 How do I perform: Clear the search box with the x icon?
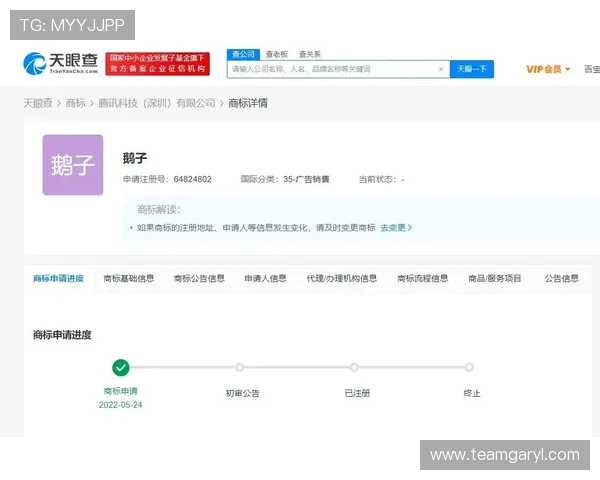441,69
